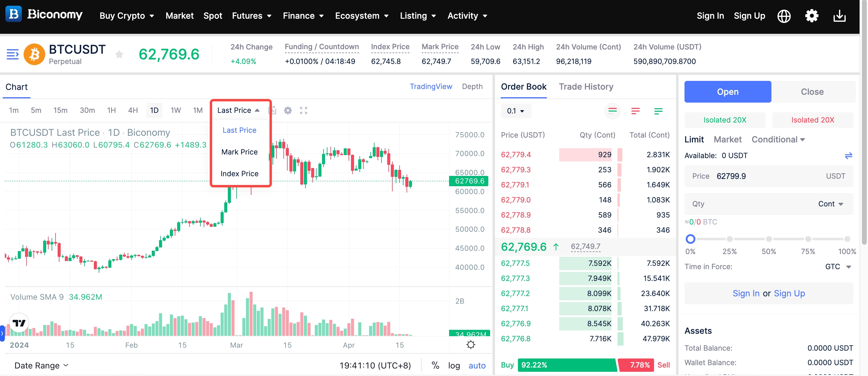Set quantity slider to 50% mark
Viewport: 868px width, 376px height.
pos(769,239)
